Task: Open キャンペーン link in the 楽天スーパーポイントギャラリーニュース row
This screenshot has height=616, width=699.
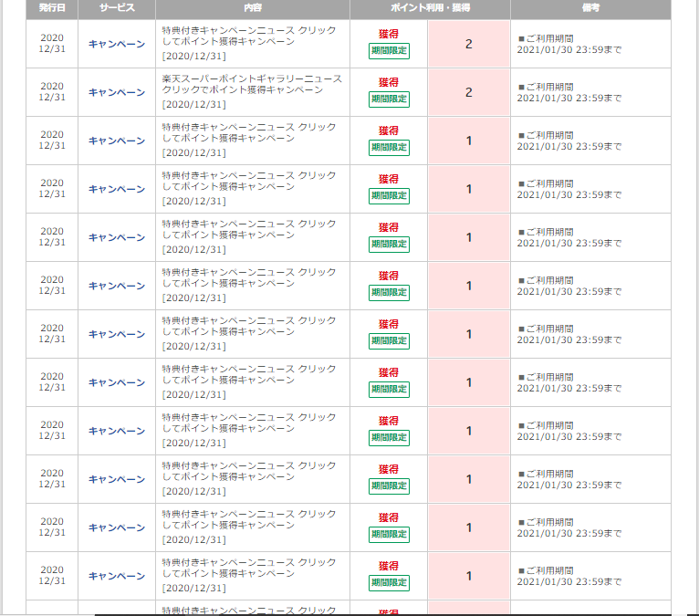Action: (117, 92)
